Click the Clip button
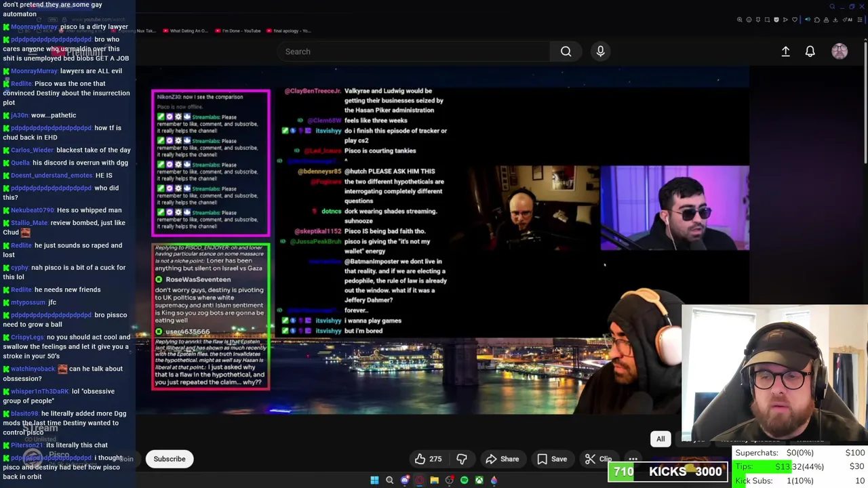 pyautogui.click(x=599, y=459)
